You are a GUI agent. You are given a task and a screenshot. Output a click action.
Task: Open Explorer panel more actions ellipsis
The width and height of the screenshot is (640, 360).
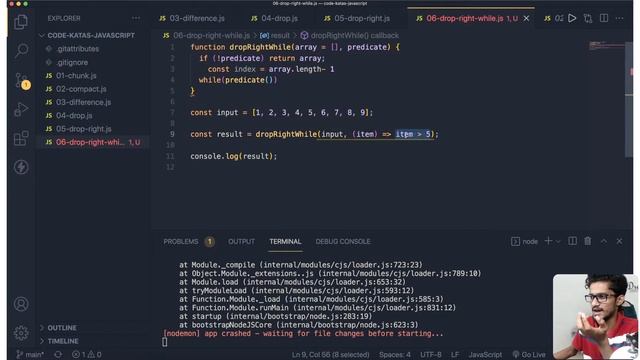[136, 18]
